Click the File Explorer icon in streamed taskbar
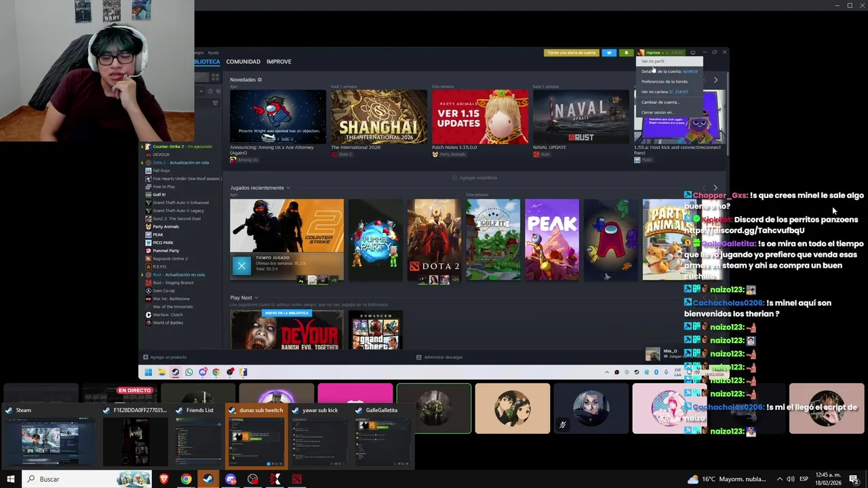868x488 pixels. click(161, 372)
